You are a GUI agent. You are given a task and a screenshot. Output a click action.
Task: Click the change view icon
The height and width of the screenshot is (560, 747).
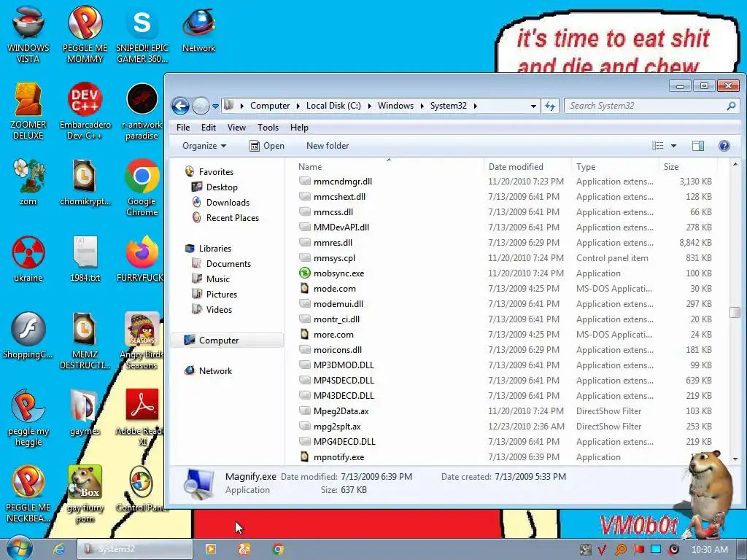click(658, 146)
